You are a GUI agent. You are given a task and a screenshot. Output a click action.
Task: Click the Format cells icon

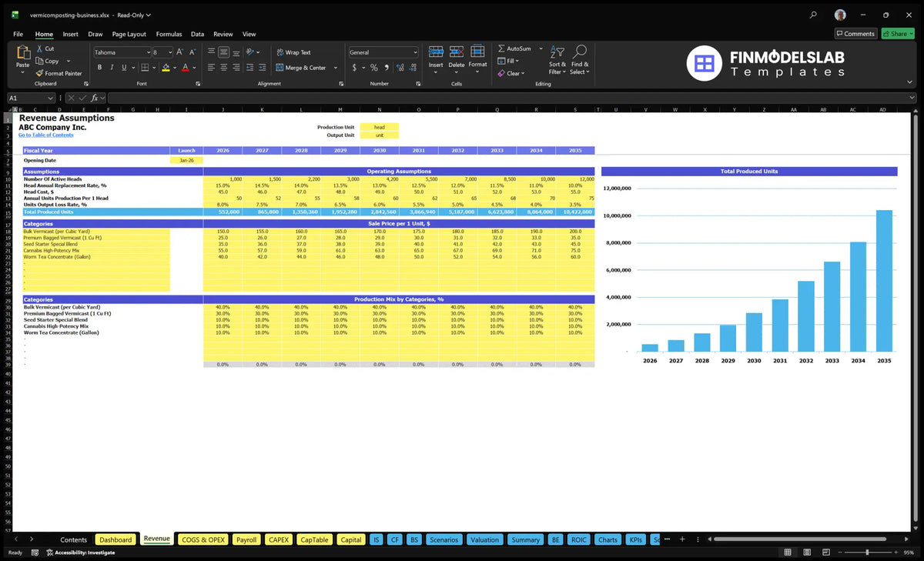coord(477,51)
